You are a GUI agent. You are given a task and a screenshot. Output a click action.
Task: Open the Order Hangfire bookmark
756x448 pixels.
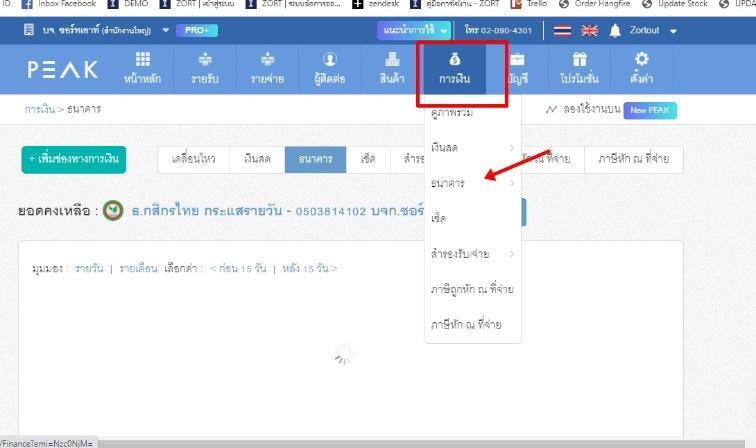[x=594, y=4]
